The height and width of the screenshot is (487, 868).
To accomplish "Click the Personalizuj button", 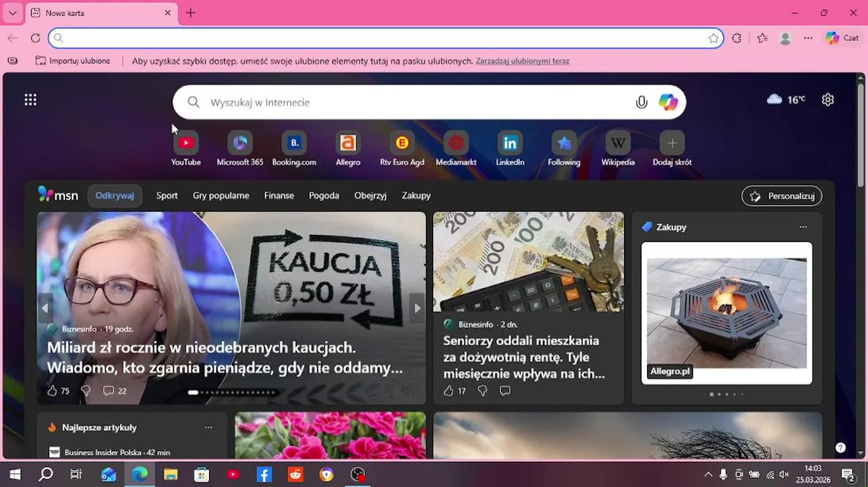I will click(782, 195).
